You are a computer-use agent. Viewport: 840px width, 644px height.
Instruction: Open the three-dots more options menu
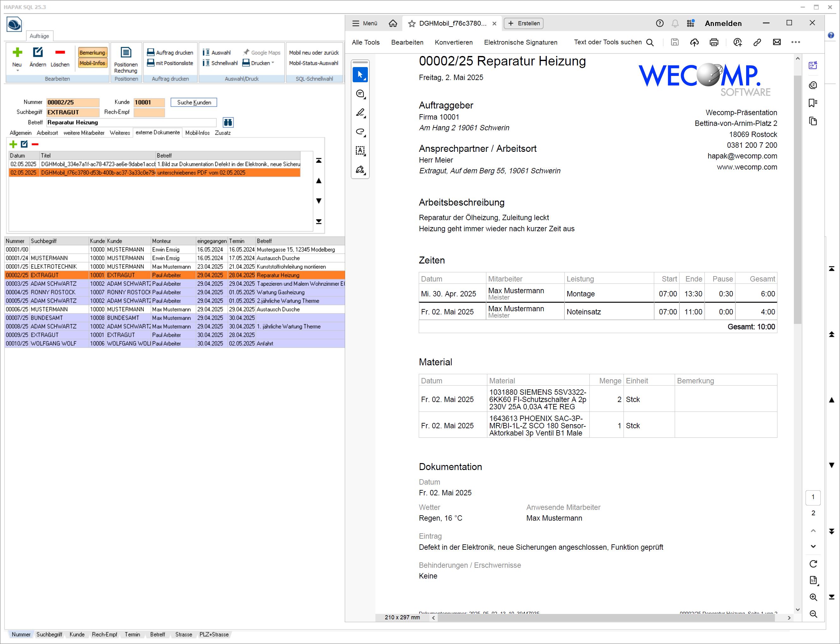coord(795,42)
